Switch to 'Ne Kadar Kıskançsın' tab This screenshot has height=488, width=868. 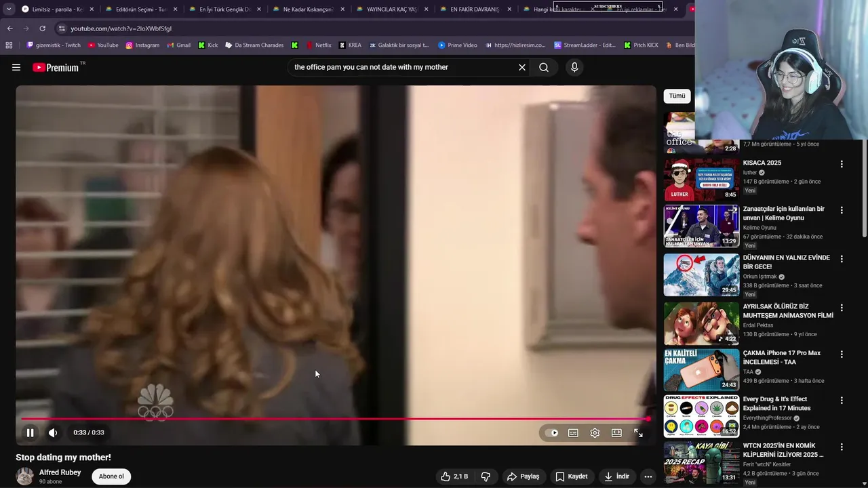(309, 9)
